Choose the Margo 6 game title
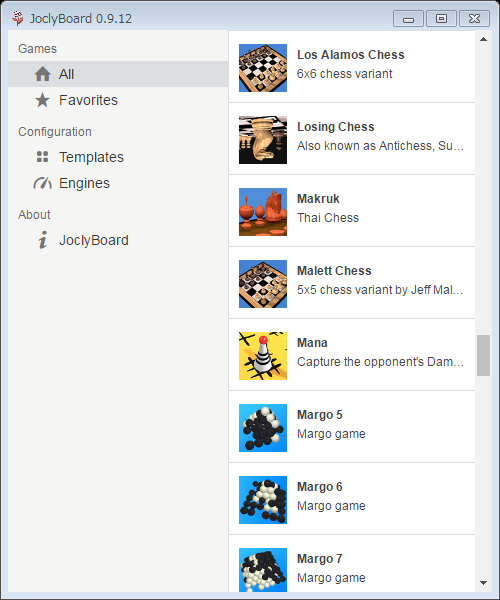500x600 pixels. tap(320, 487)
